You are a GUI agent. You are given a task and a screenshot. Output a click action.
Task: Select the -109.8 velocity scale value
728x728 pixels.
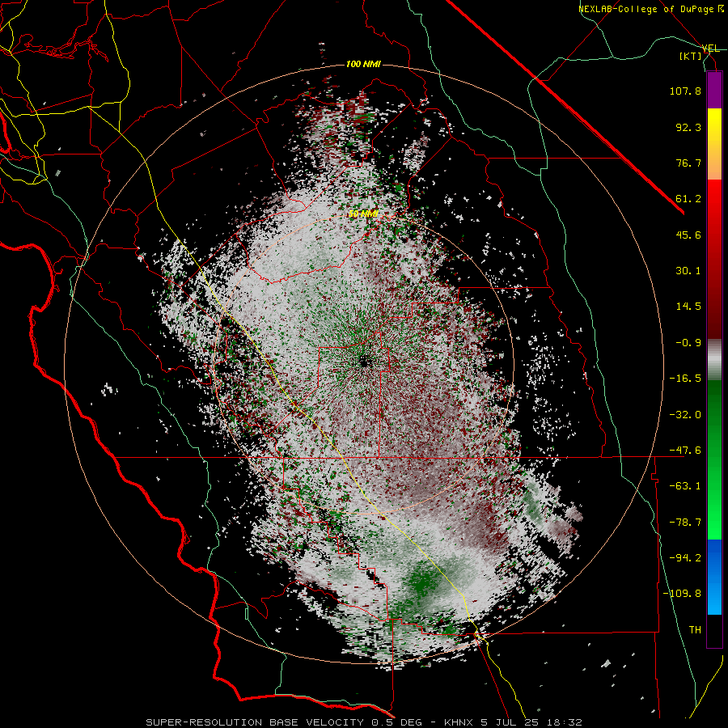(x=682, y=594)
